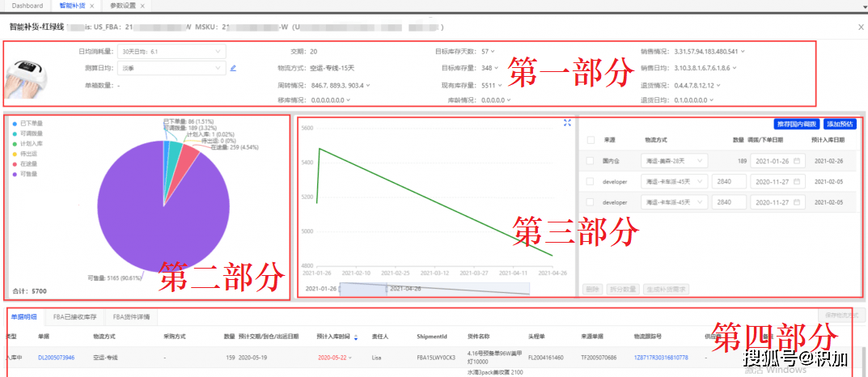Image resolution: width=868 pixels, height=377 pixels.
Task: Tick the first developer row checkbox
Action: [591, 181]
